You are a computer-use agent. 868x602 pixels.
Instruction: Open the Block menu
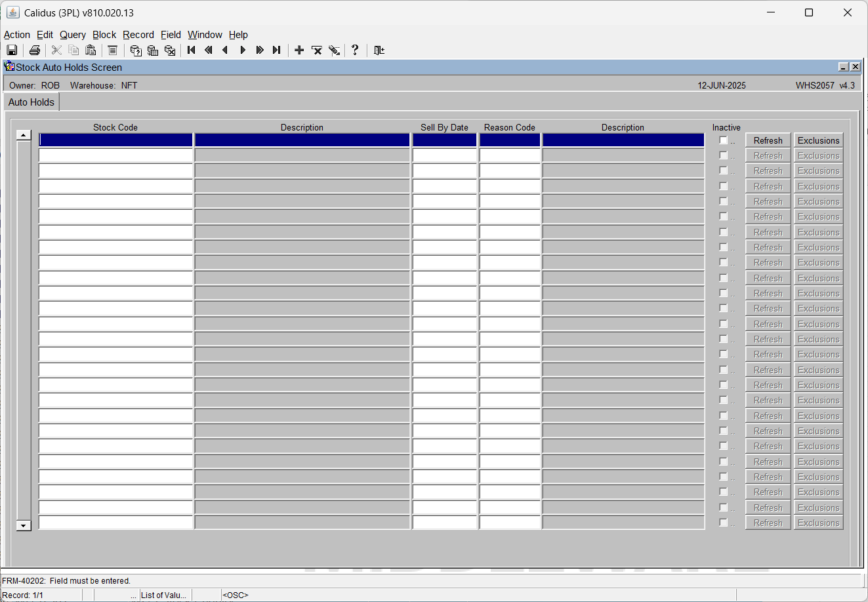pos(104,35)
